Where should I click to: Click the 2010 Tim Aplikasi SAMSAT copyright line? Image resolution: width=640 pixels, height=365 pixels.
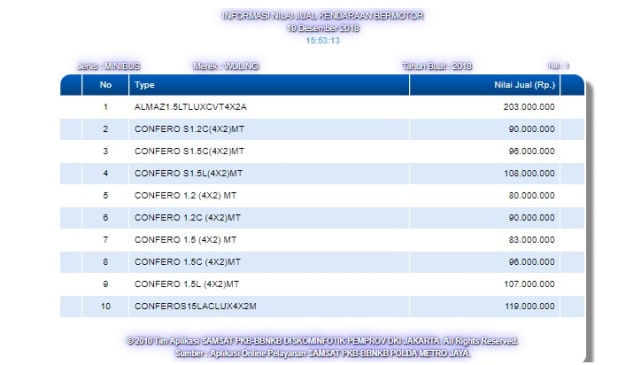click(x=323, y=341)
